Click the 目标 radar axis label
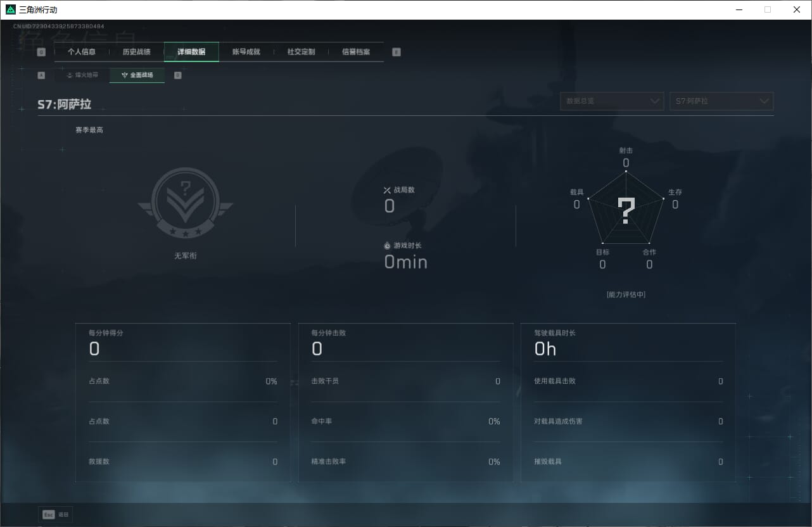 [x=602, y=252]
